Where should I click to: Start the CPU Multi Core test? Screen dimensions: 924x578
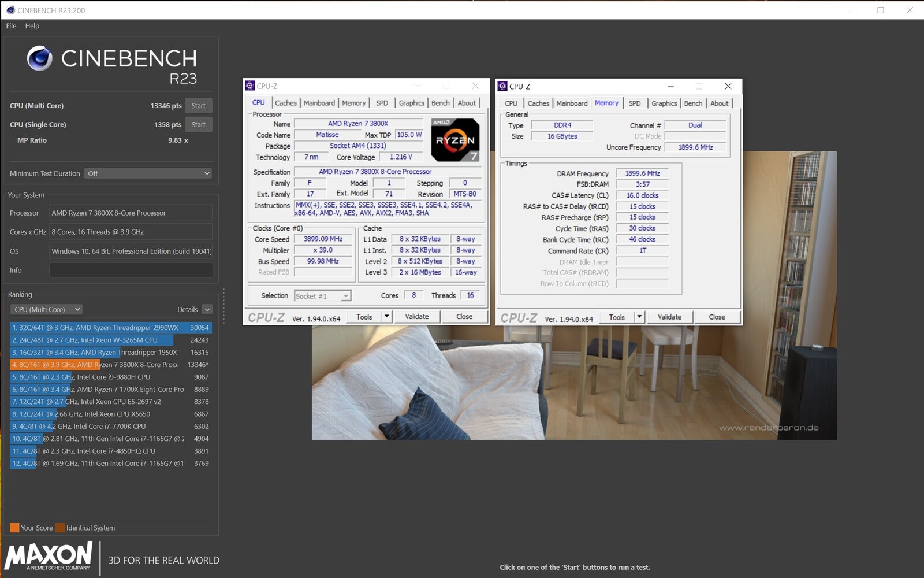pos(199,106)
